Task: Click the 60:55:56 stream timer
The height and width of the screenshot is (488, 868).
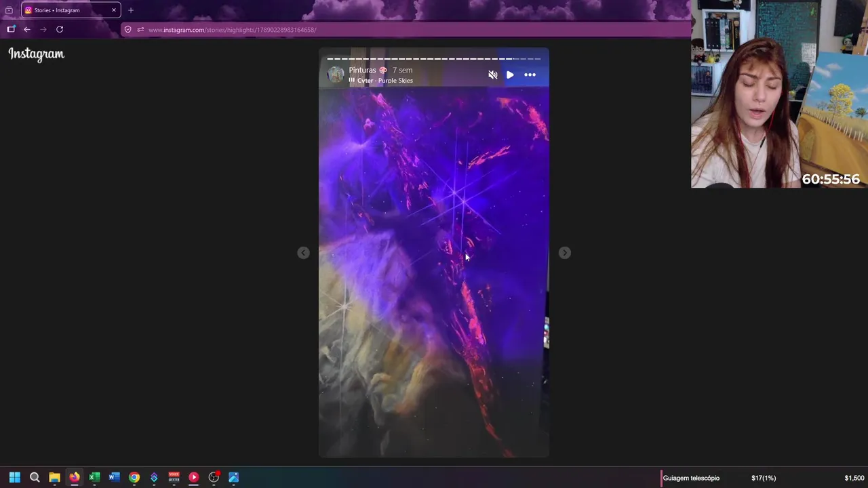Action: [831, 179]
